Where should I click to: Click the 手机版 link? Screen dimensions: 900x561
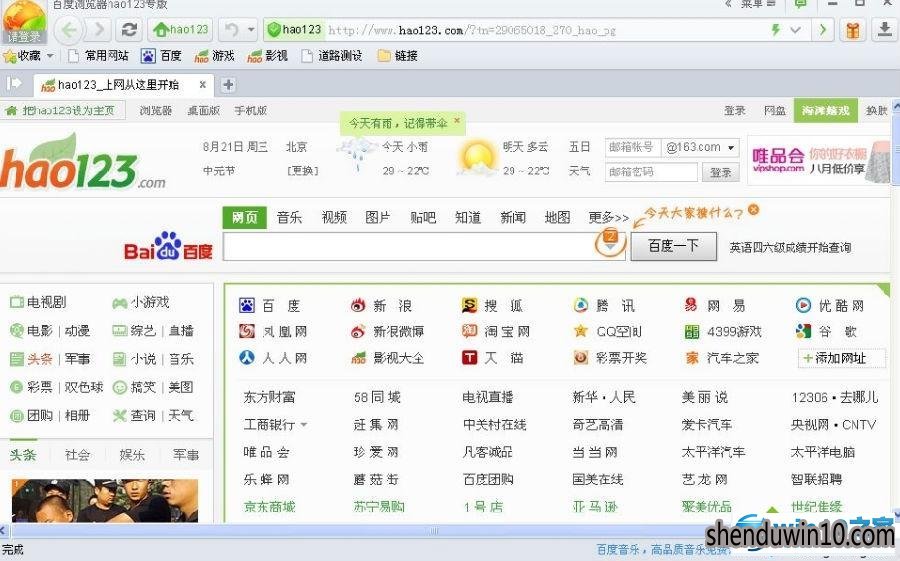(250, 110)
